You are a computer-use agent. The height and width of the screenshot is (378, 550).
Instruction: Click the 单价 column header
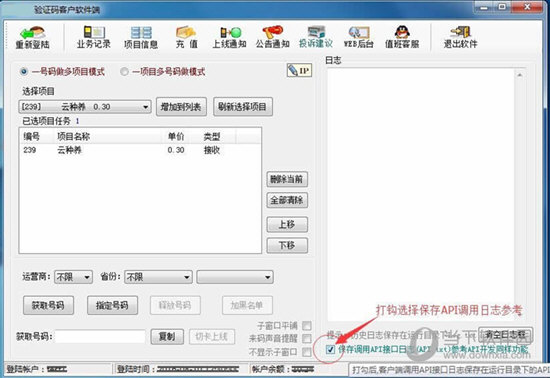pos(177,136)
